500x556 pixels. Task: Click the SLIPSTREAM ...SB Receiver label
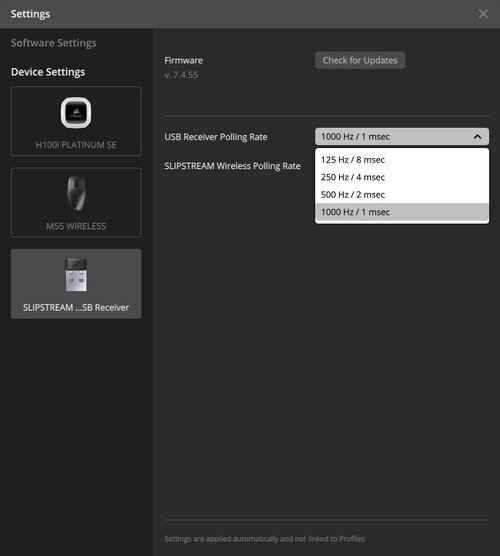click(76, 307)
